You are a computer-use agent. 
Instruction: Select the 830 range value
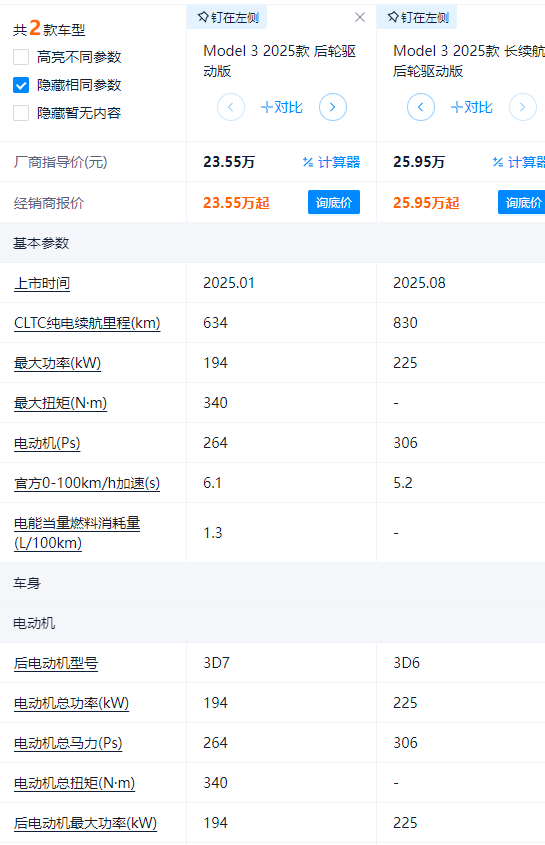point(405,323)
